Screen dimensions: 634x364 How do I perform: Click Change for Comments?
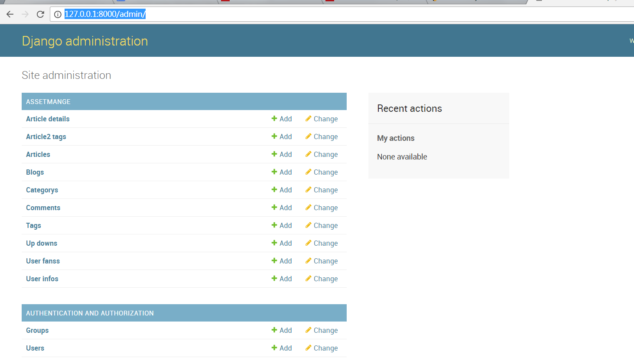tap(322, 208)
